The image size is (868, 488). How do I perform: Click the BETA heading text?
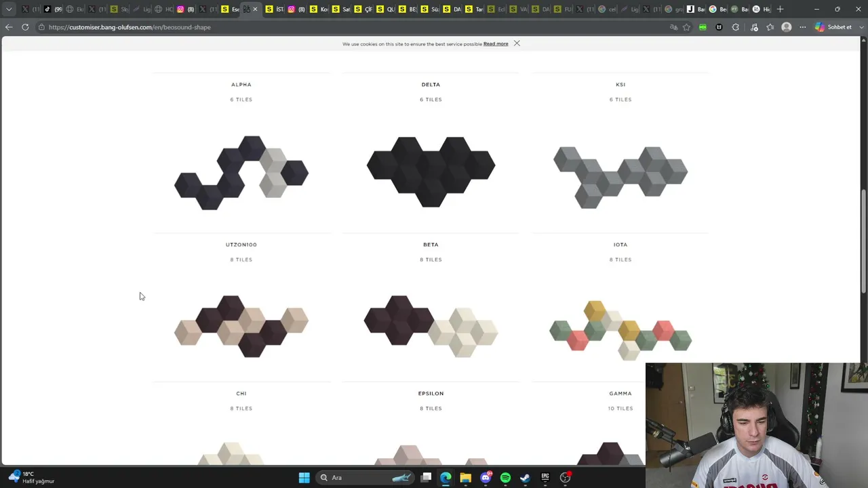(x=431, y=245)
